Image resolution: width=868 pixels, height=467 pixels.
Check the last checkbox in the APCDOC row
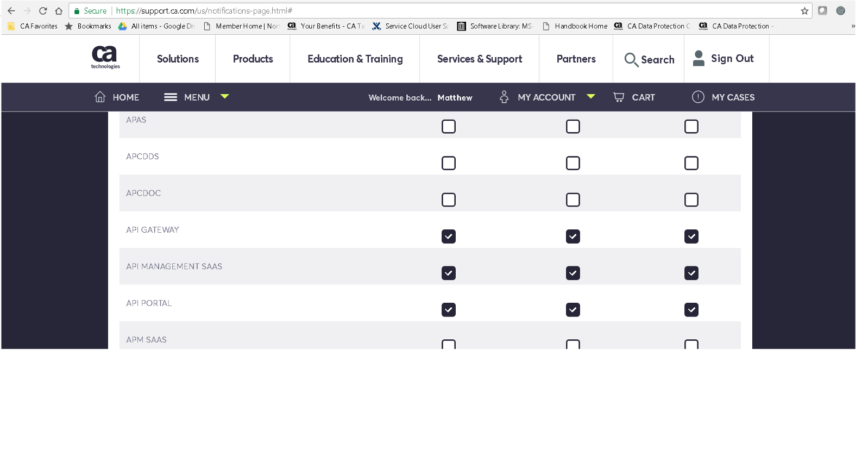pyautogui.click(x=691, y=200)
